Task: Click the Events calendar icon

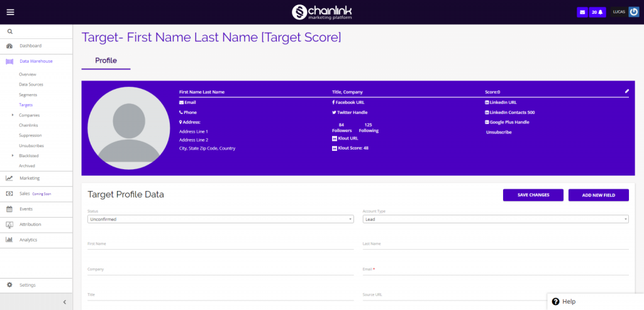Action: (x=9, y=209)
